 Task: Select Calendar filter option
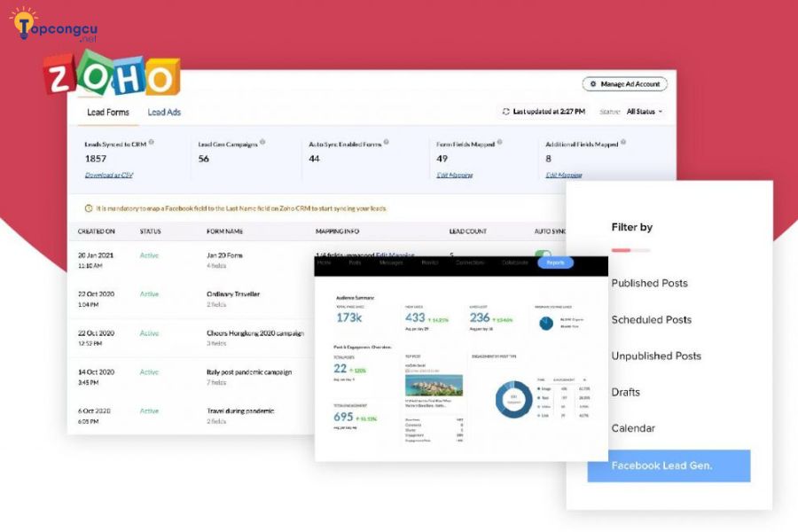tap(633, 428)
